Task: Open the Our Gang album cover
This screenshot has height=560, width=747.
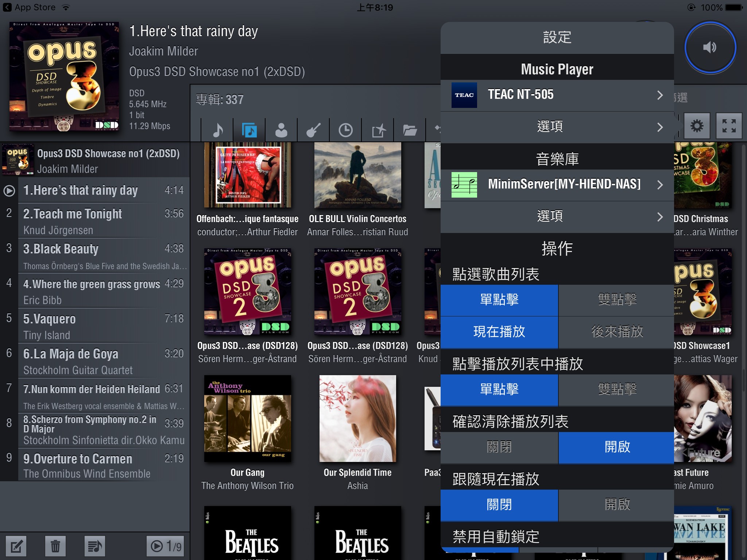Action: click(248, 419)
